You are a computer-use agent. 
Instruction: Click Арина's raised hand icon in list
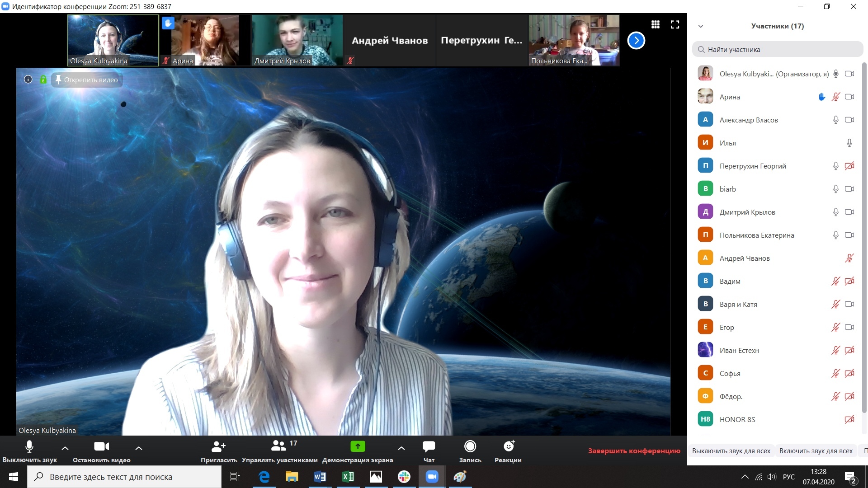click(x=822, y=97)
